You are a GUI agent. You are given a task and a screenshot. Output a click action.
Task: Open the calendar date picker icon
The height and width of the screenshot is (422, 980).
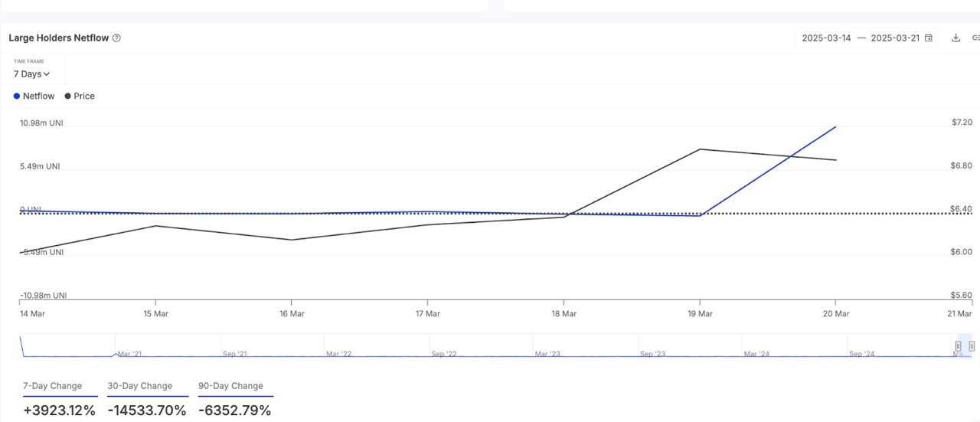coord(929,38)
